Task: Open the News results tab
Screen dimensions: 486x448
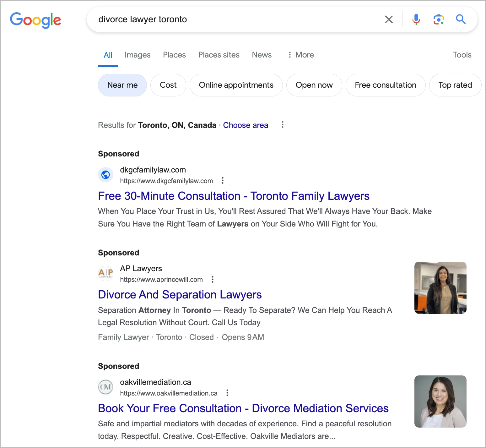Action: tap(262, 55)
